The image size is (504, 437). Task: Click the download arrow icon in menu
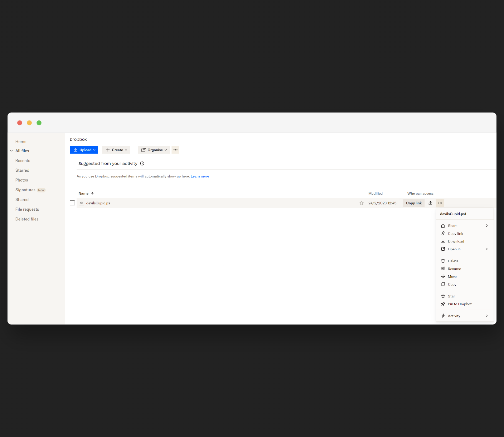(x=443, y=241)
